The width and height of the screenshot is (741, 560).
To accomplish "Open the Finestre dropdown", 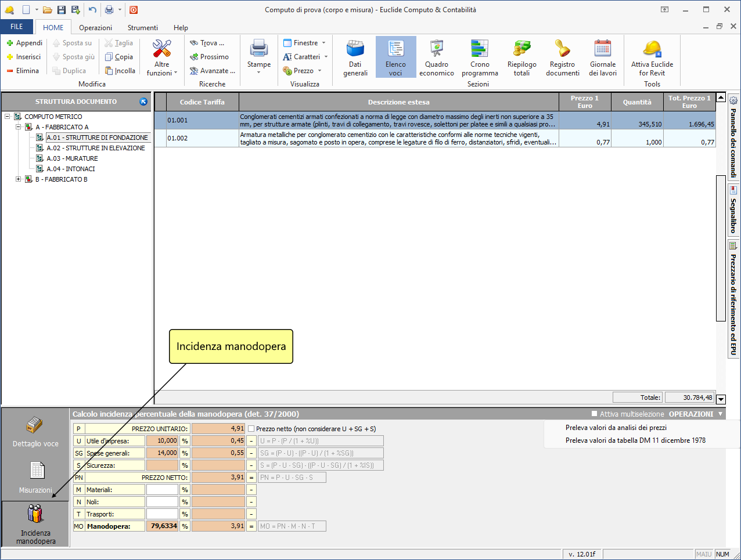I will [x=305, y=43].
